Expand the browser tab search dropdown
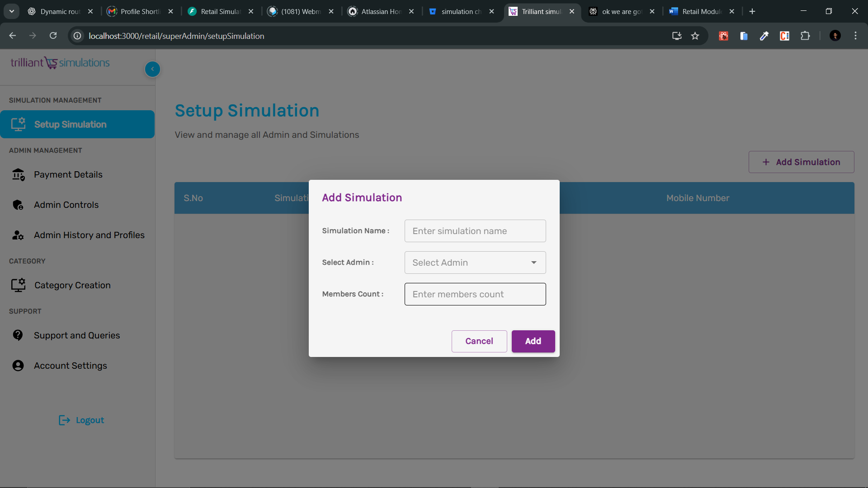The width and height of the screenshot is (868, 488). pyautogui.click(x=12, y=11)
